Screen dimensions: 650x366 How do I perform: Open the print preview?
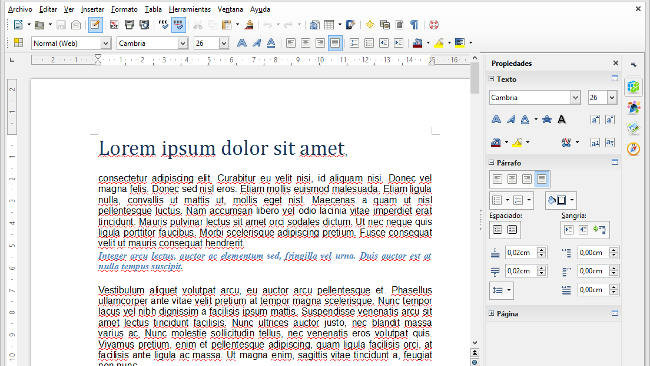click(x=144, y=25)
